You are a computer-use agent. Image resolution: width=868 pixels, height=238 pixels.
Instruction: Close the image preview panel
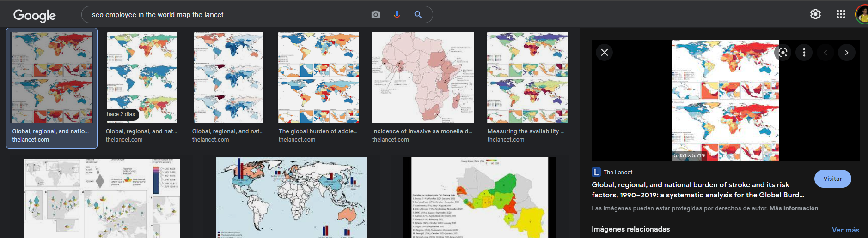pyautogui.click(x=604, y=52)
